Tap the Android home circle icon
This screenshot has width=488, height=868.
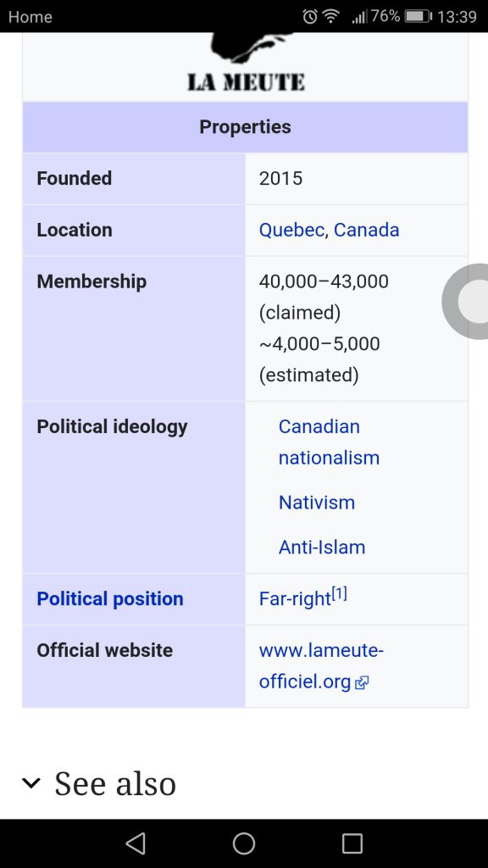point(244,843)
